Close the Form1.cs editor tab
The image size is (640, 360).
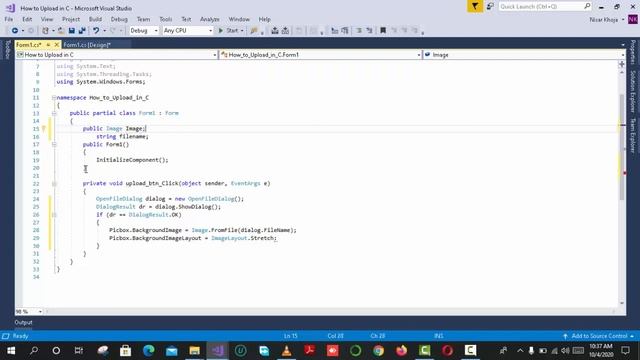point(57,44)
